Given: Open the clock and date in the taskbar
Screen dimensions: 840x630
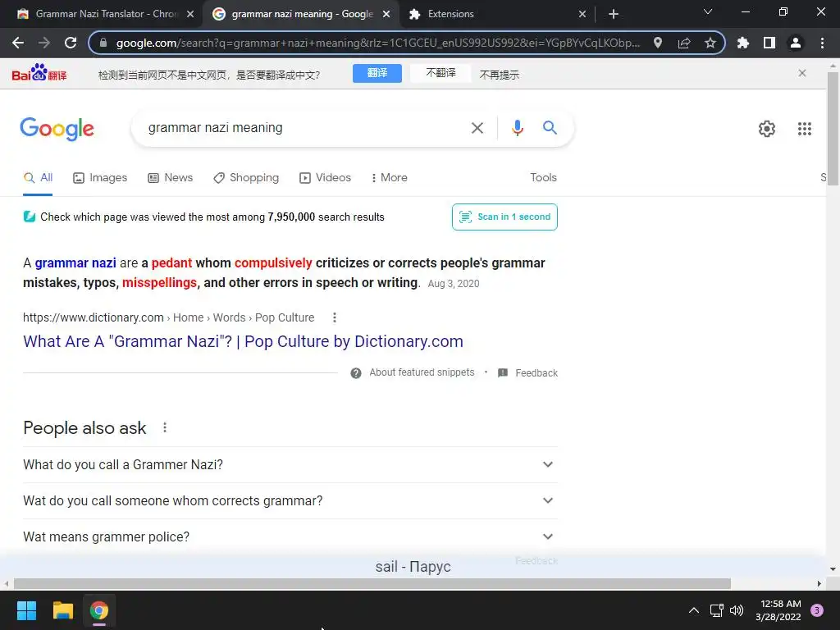Looking at the screenshot, I should 778,610.
